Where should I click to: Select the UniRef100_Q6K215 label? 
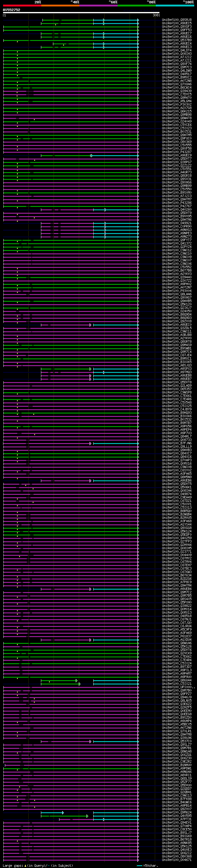177,111
